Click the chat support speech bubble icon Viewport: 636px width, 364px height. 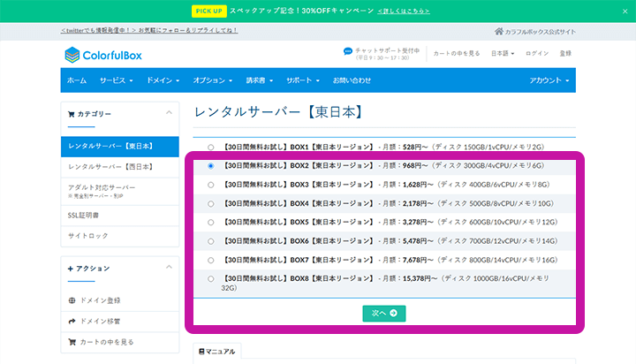(348, 52)
